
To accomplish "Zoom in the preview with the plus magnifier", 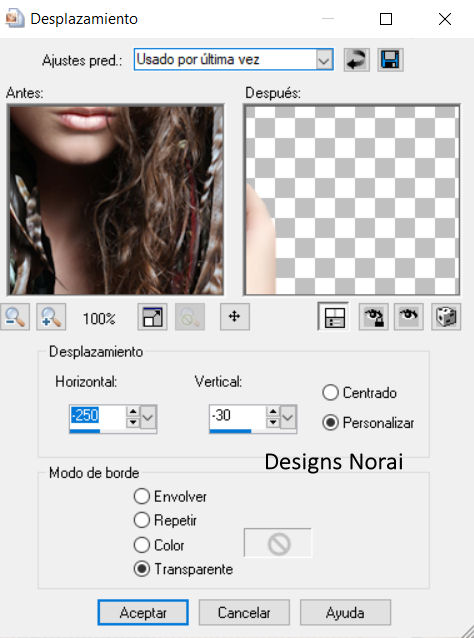I will 51,317.
